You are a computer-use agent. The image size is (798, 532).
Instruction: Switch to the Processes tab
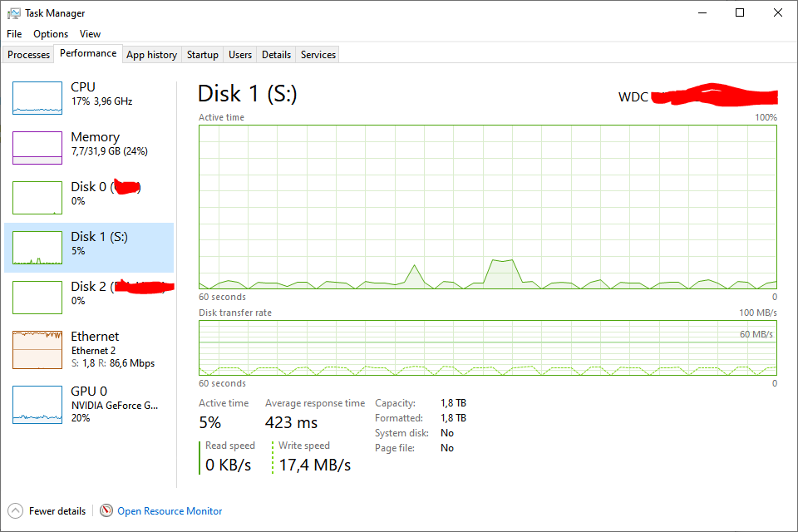(x=28, y=54)
